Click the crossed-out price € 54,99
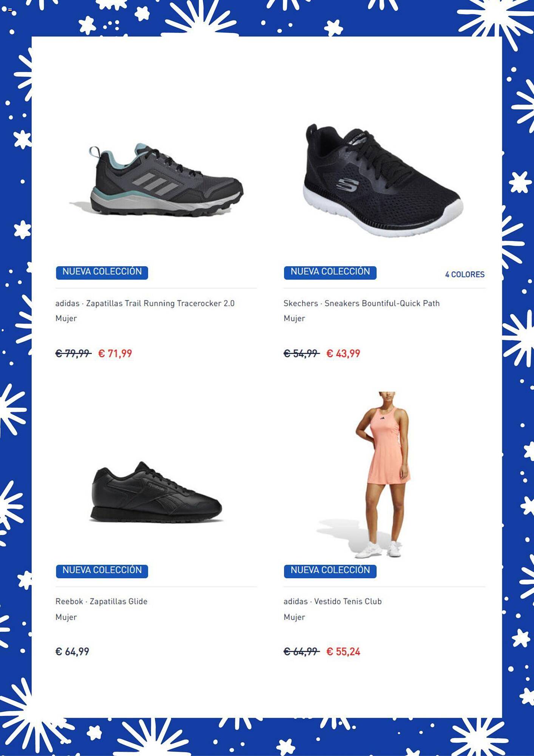This screenshot has height=756, width=534. pos(301,353)
